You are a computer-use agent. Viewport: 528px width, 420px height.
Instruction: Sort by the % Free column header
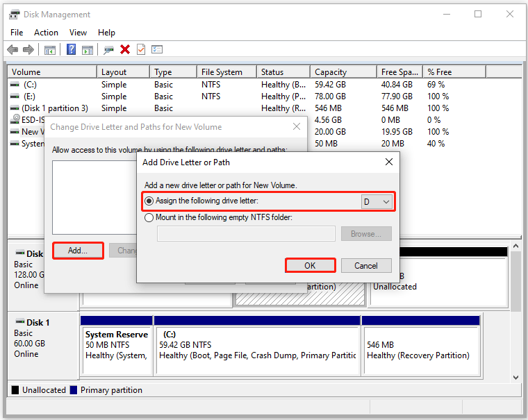(x=454, y=72)
